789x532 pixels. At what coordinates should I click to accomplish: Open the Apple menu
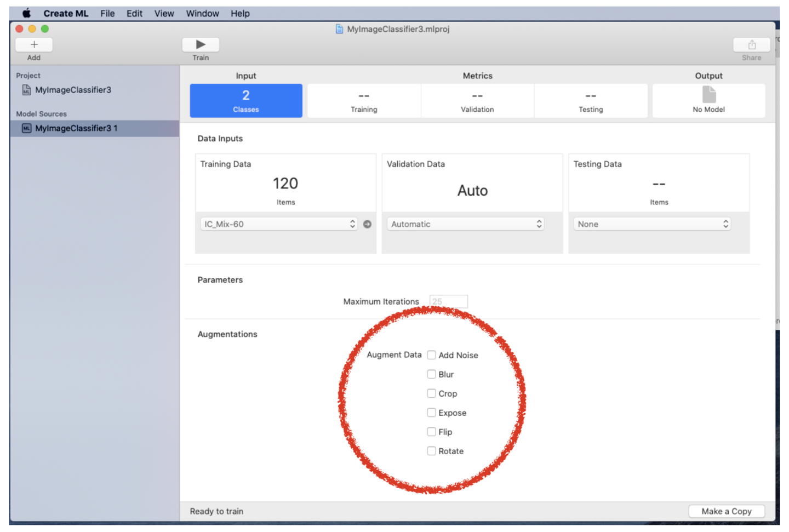coord(26,13)
